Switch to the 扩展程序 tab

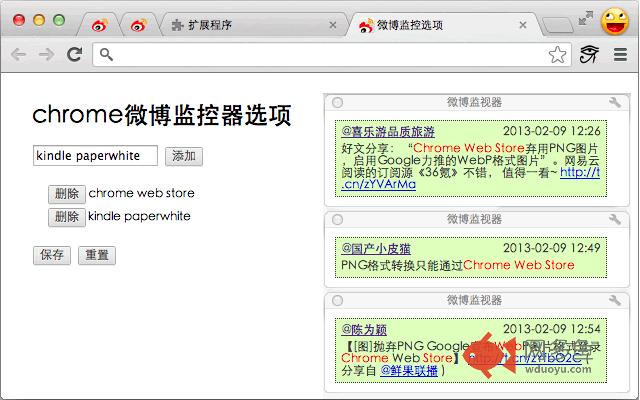click(253, 25)
